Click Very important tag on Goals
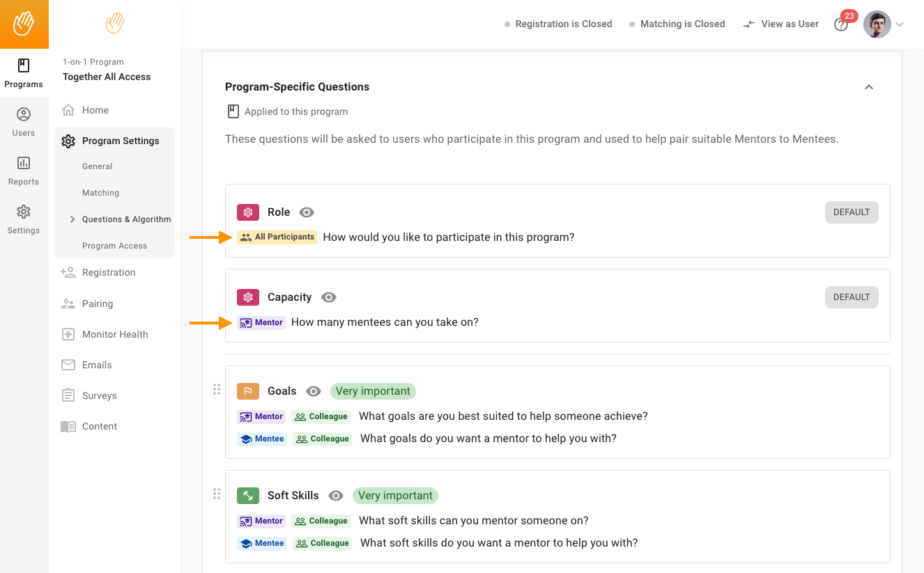This screenshot has width=924, height=573. (373, 391)
